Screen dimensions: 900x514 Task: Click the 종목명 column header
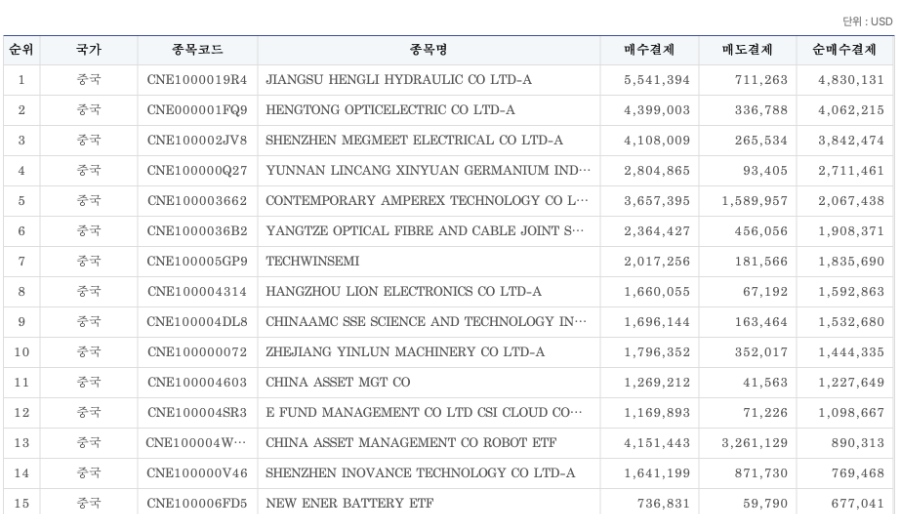(428, 50)
